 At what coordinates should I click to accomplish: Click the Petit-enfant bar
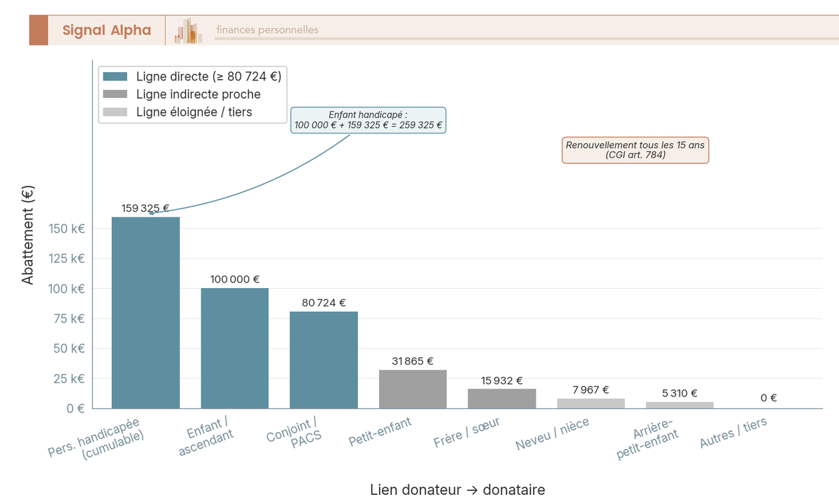point(413,389)
